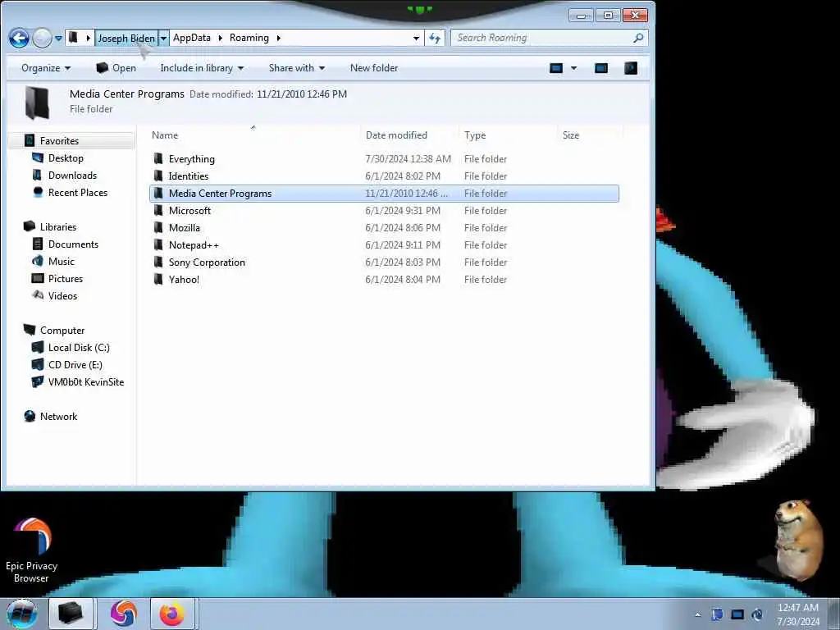Viewport: 840px width, 630px height.
Task: Click the Refresh button beside address bar
Action: pyautogui.click(x=435, y=38)
